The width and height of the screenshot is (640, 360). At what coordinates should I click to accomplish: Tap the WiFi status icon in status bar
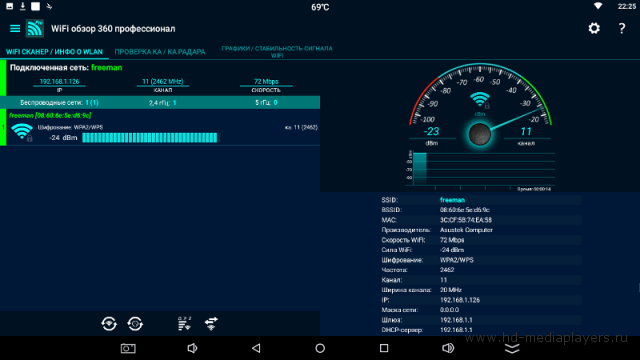[x=598, y=6]
